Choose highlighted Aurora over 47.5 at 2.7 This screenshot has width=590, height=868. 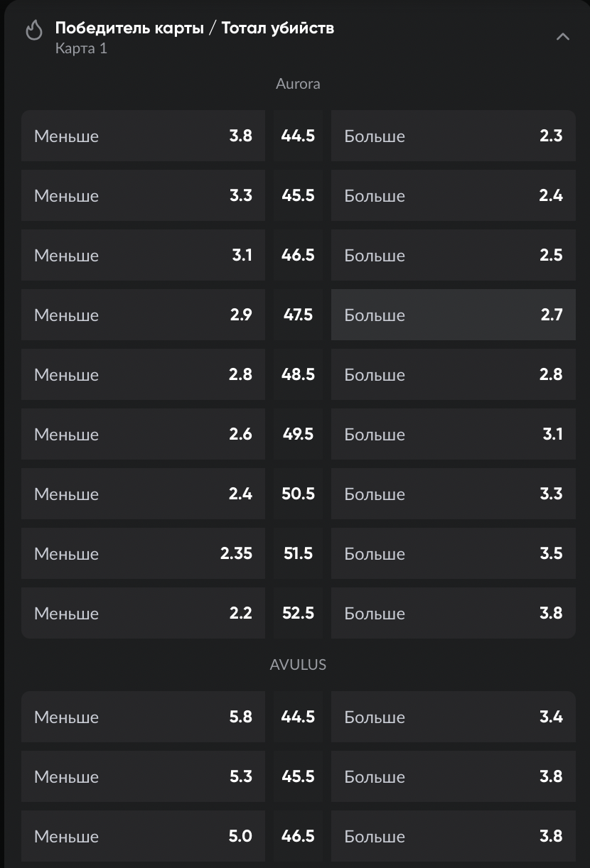[x=453, y=315]
